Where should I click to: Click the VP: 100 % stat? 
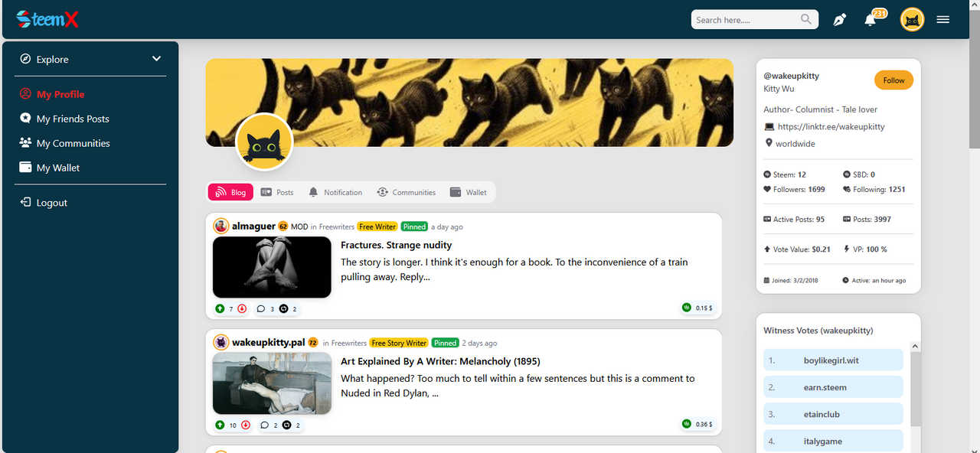click(865, 249)
